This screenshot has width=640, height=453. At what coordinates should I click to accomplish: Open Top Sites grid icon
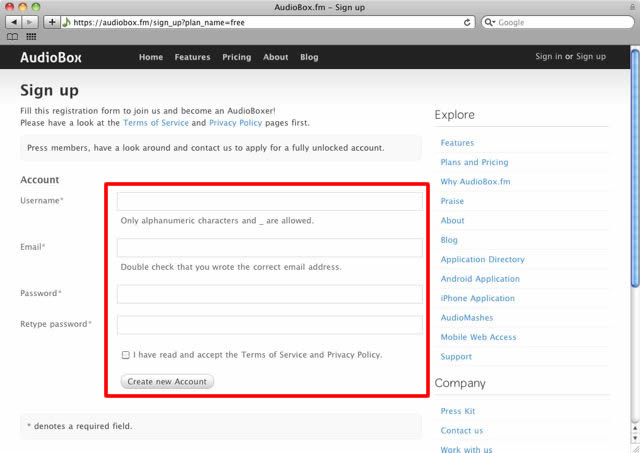(x=31, y=37)
